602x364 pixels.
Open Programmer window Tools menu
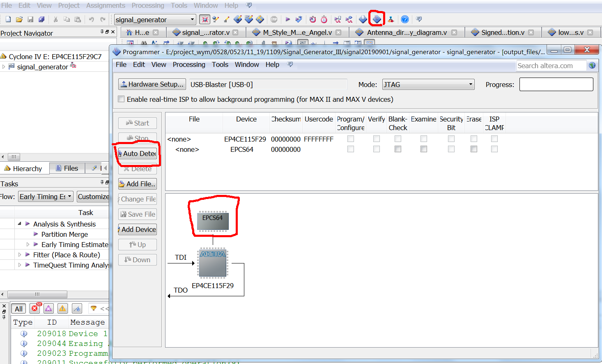click(x=220, y=64)
